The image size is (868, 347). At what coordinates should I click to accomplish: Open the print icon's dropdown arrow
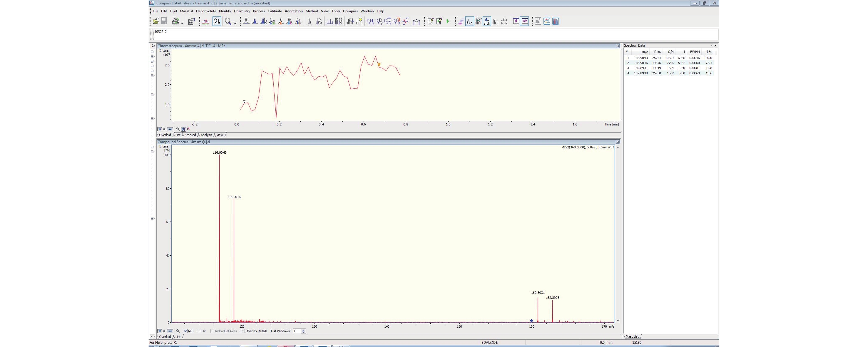point(182,23)
